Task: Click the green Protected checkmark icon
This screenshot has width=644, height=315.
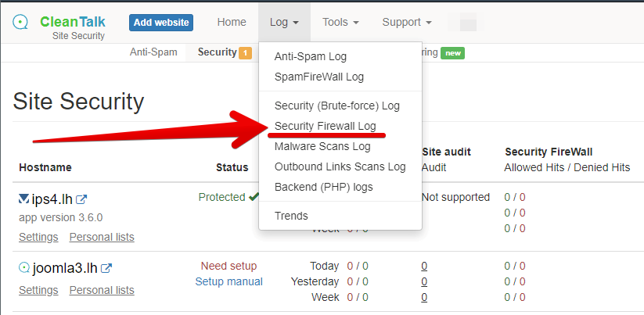Action: pos(254,197)
